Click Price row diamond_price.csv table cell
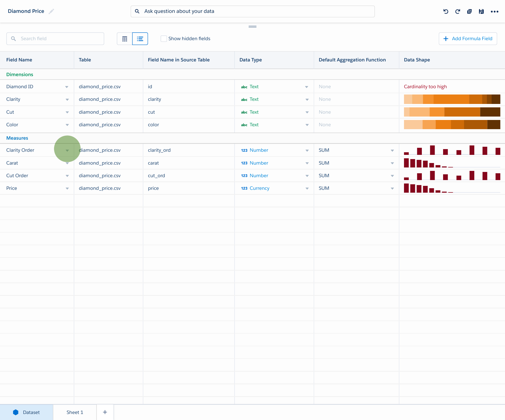Viewport: 505px width, 420px height. [x=109, y=188]
